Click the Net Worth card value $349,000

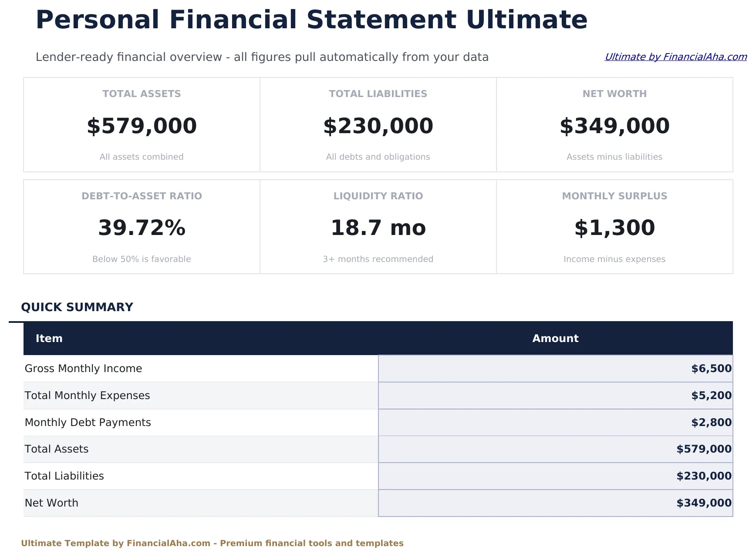pyautogui.click(x=614, y=126)
